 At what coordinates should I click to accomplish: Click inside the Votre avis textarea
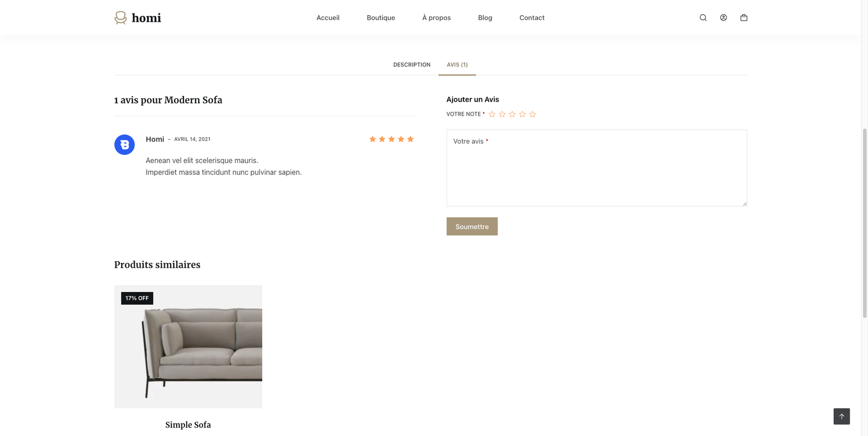597,168
